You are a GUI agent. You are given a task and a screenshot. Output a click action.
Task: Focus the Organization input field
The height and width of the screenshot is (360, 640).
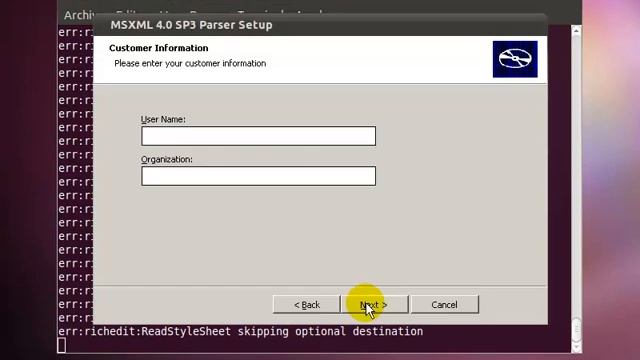click(x=258, y=176)
